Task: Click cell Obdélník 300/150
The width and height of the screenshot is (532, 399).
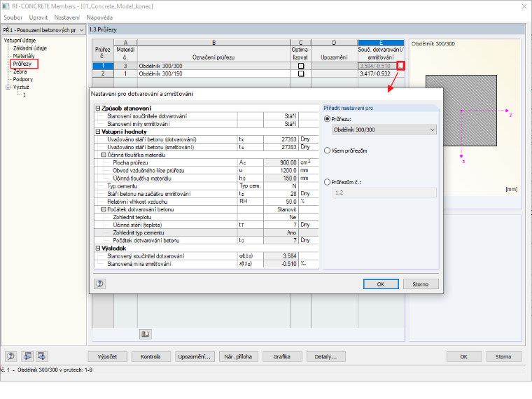Action: coord(213,73)
